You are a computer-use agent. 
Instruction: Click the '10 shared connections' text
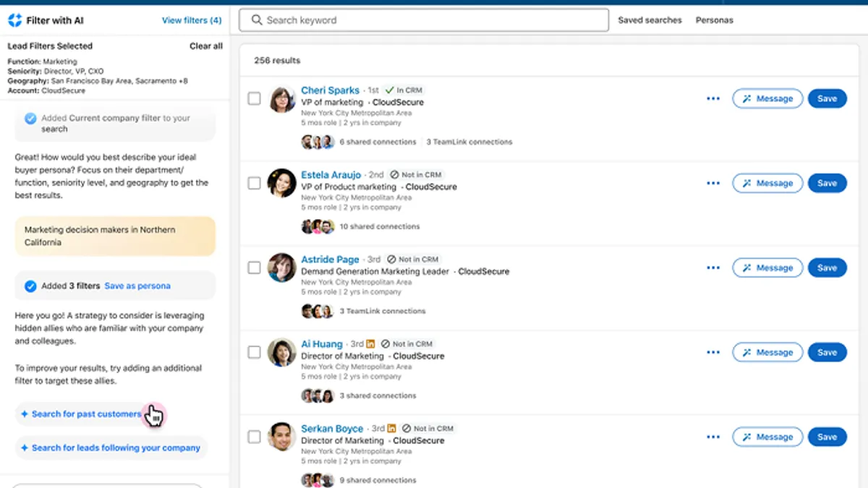tap(379, 227)
